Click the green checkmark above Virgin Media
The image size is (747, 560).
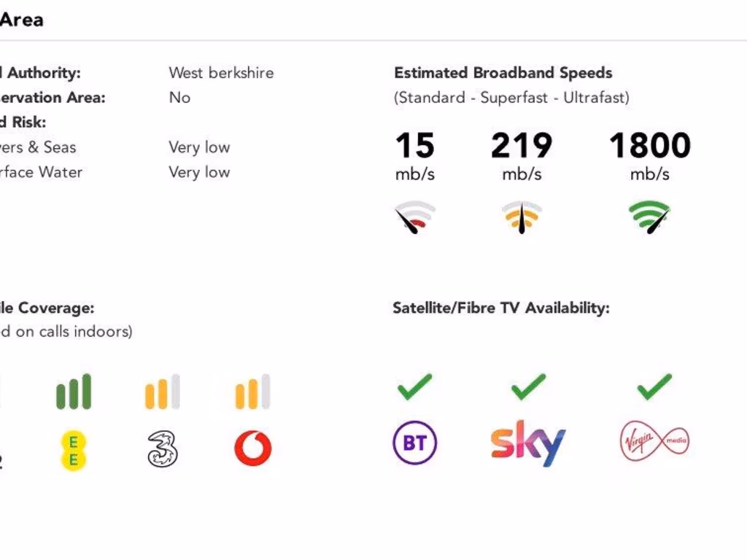click(654, 386)
